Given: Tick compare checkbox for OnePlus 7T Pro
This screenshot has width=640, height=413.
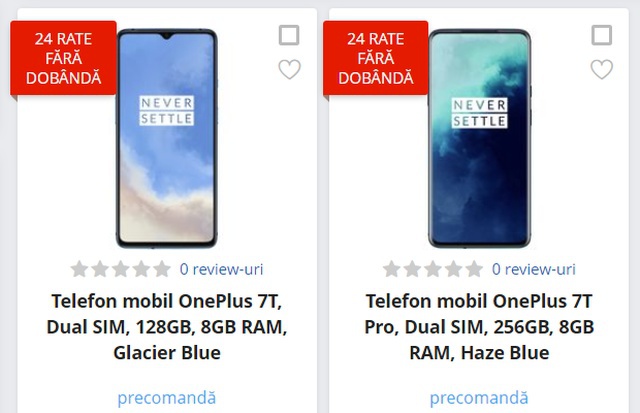Looking at the screenshot, I should (x=602, y=35).
